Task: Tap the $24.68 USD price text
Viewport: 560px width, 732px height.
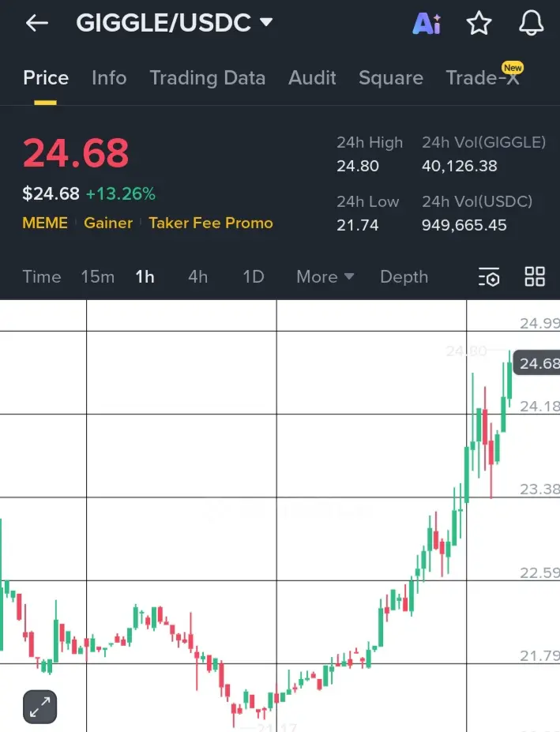Action: [x=51, y=193]
